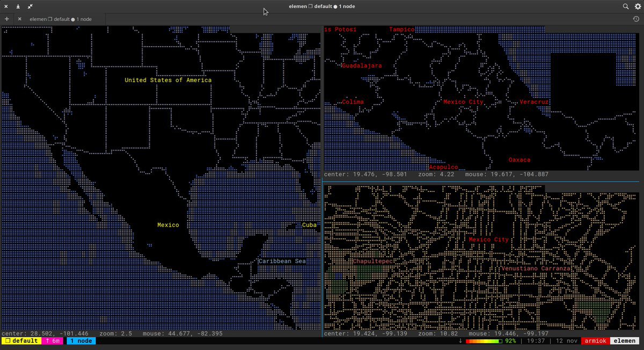The height and width of the screenshot is (350, 644).
Task: Click the battery gradient bar at 92%
Action: point(484,341)
